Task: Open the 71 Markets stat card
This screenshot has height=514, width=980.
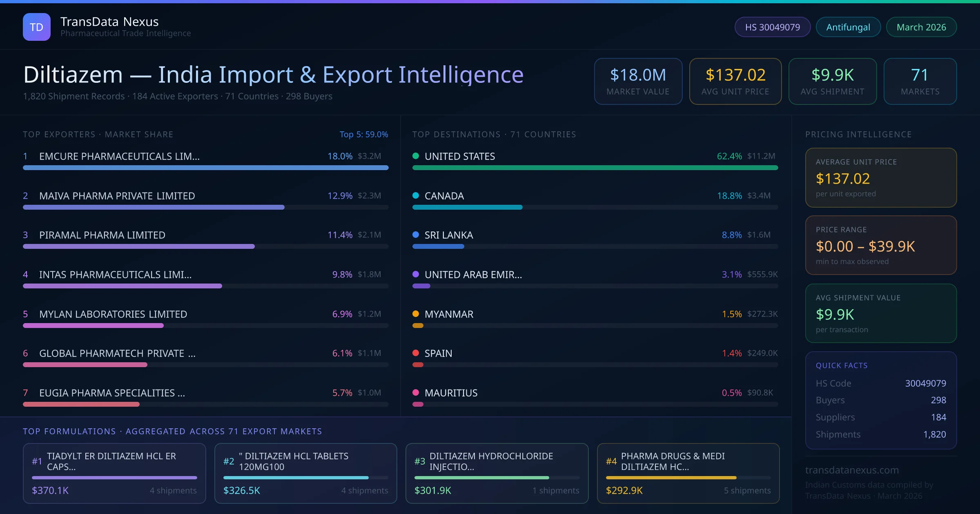Action: [920, 81]
